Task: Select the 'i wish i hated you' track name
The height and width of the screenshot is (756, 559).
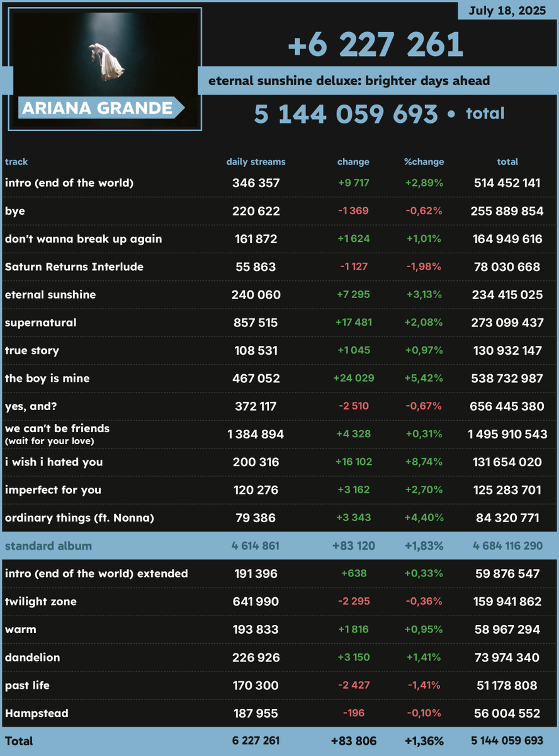Action: pyautogui.click(x=54, y=462)
